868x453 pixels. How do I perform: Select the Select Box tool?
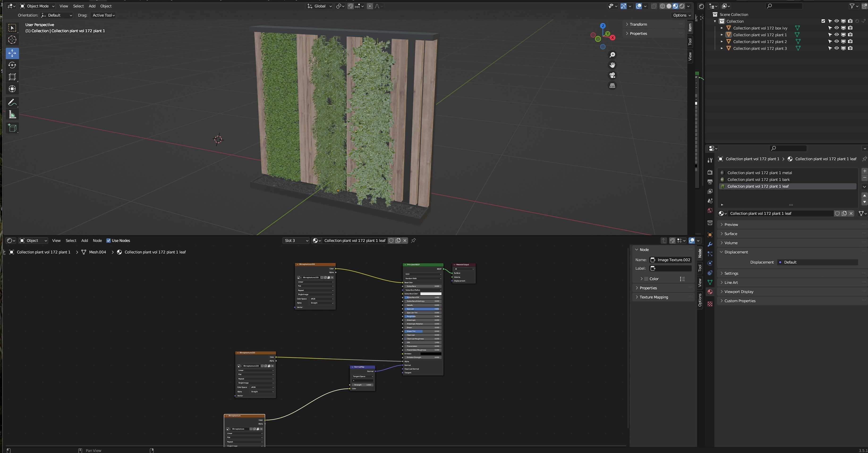12,28
